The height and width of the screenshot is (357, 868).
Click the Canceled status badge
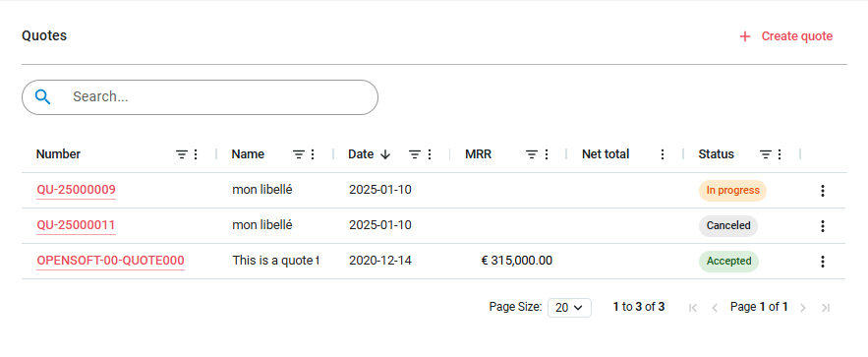(728, 226)
